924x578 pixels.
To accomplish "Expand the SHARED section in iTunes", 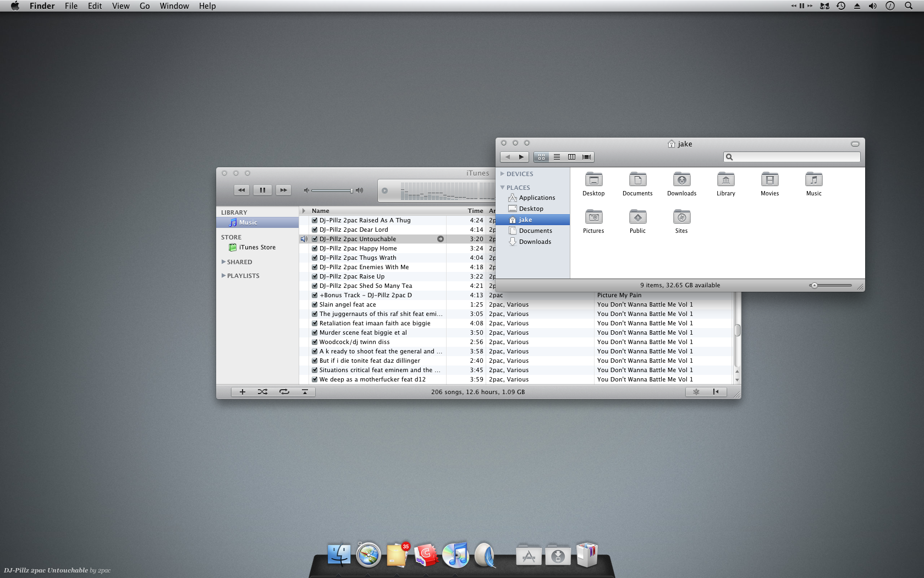I will point(223,261).
